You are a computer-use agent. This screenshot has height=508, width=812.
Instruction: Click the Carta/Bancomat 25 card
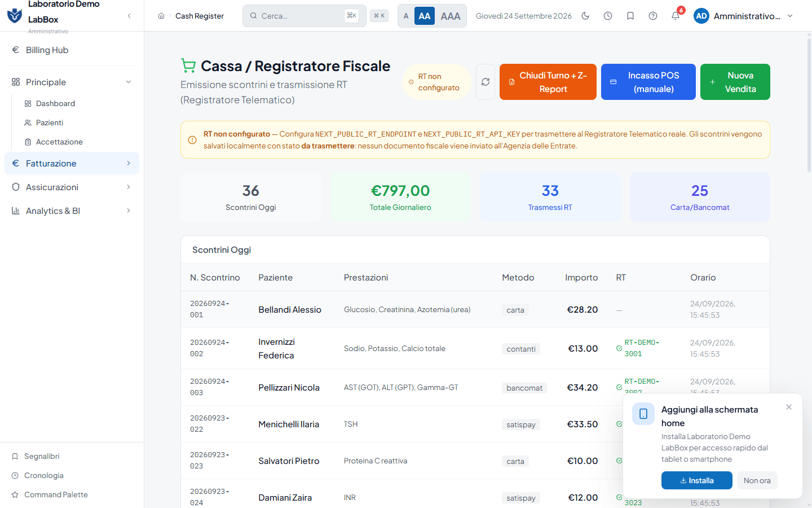click(700, 197)
